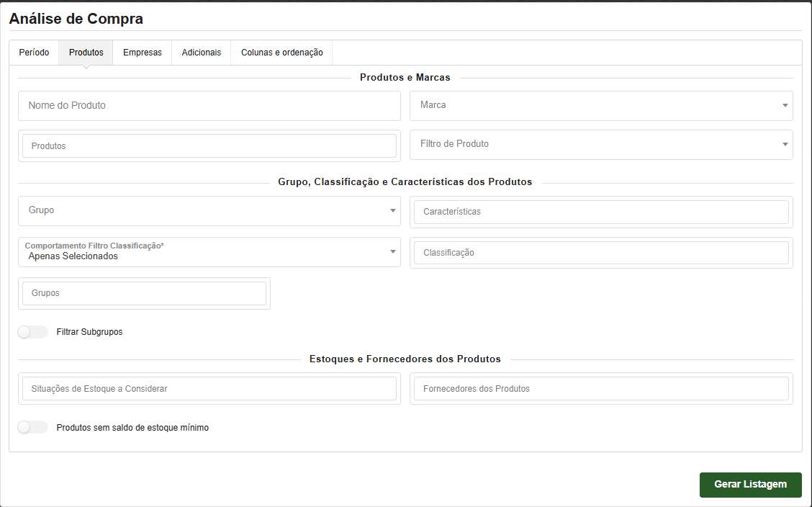The width and height of the screenshot is (812, 507).
Task: Switch to the Colunas e ordenação tab
Action: point(281,52)
